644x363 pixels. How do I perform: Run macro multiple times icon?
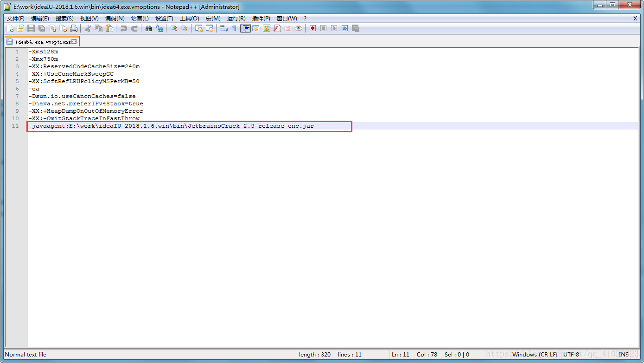[344, 28]
